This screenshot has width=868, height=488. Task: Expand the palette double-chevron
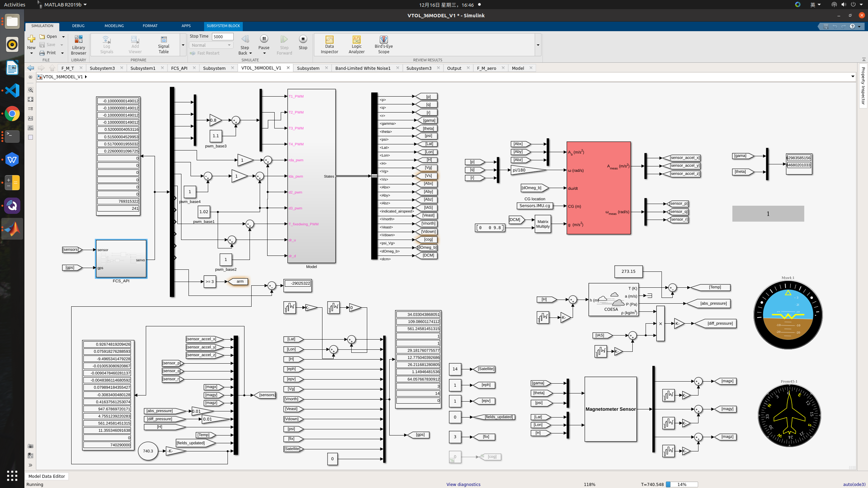[31, 465]
